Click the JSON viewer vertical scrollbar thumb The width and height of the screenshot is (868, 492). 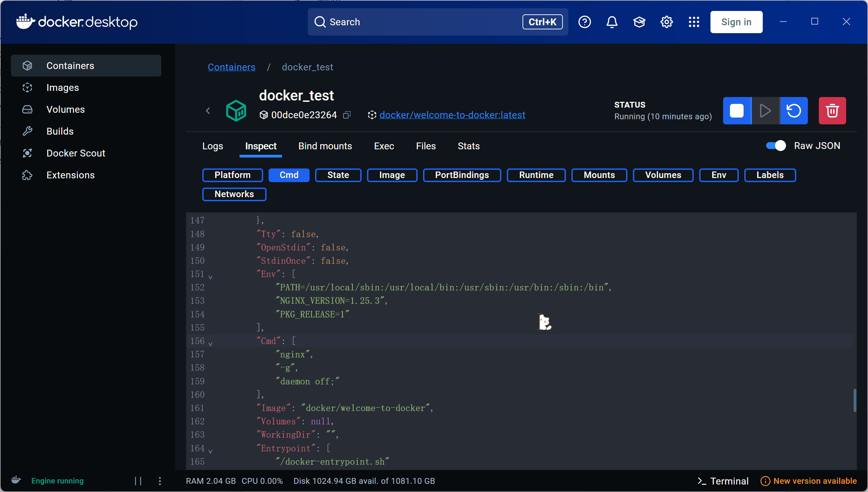click(855, 400)
